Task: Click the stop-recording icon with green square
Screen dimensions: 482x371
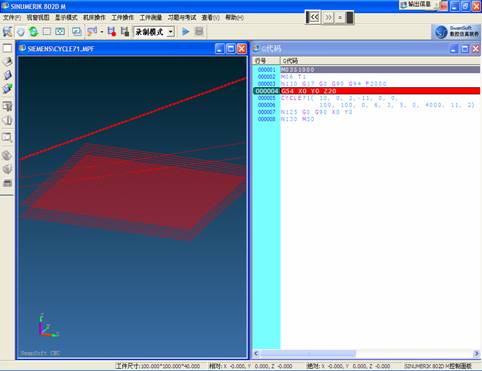Action: click(x=125, y=32)
